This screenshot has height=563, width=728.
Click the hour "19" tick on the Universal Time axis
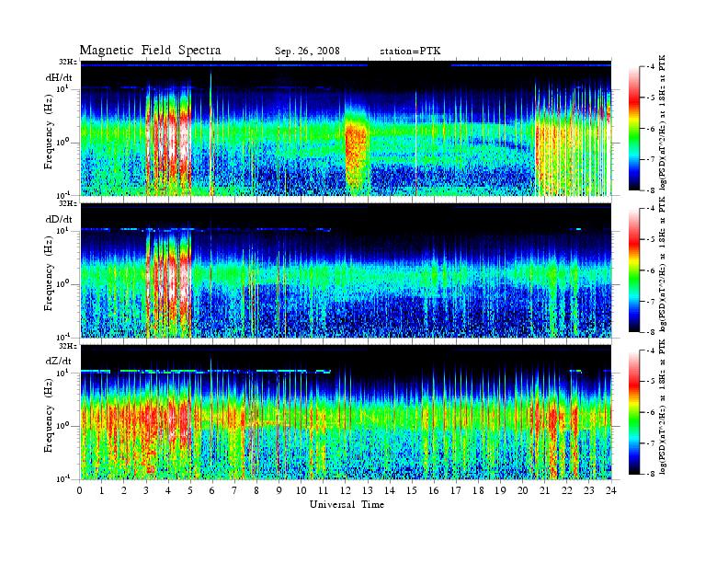pyautogui.click(x=500, y=490)
